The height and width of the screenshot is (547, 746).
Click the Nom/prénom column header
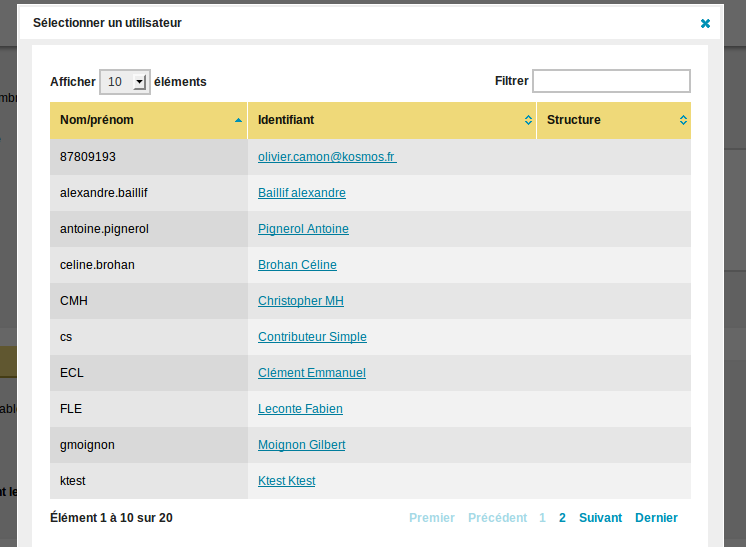point(97,120)
